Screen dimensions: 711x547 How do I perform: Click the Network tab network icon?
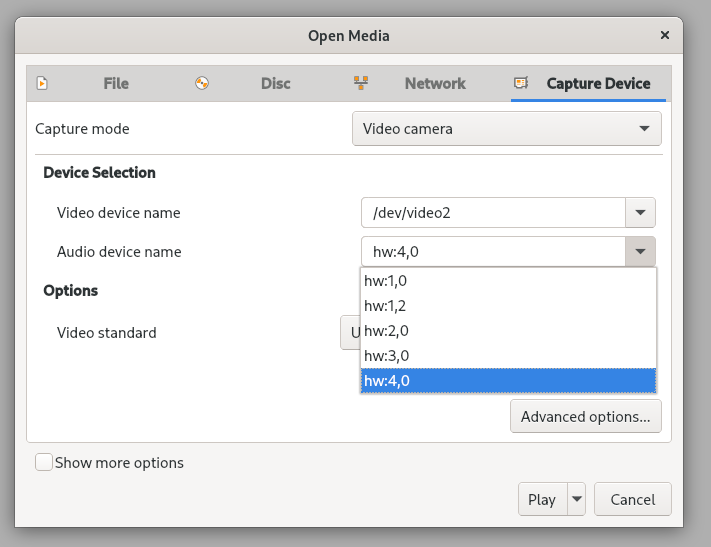(361, 84)
